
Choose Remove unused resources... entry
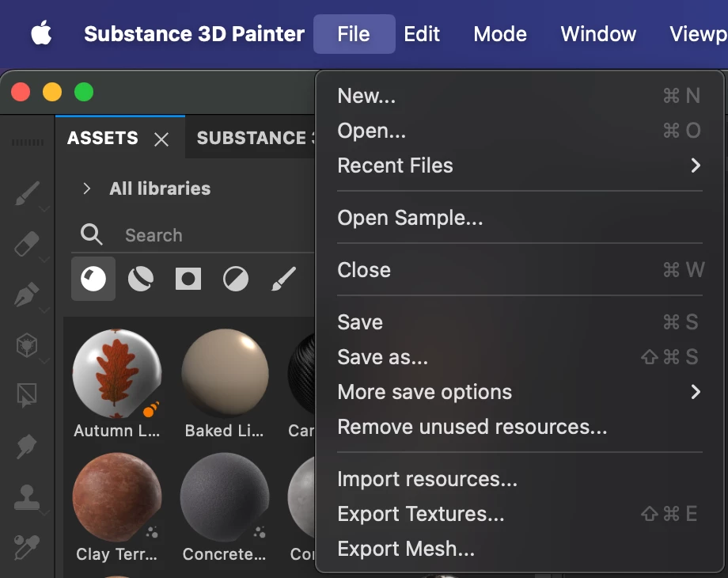click(520, 427)
